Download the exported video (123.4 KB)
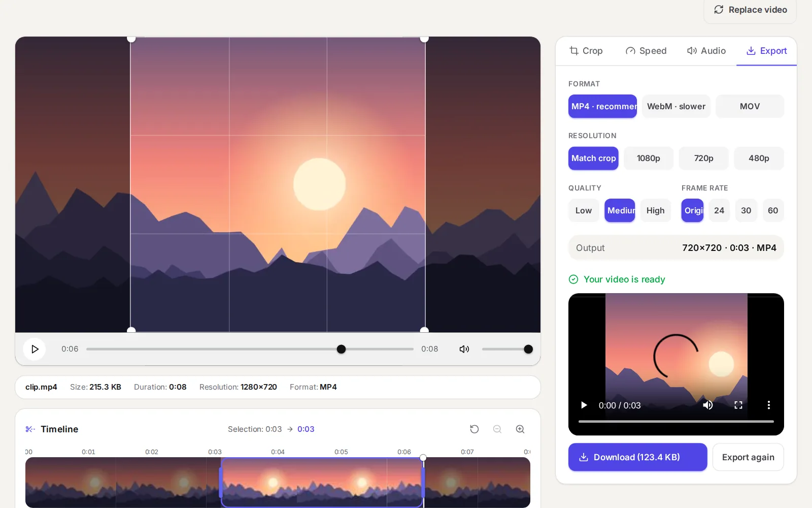This screenshot has height=508, width=812. tap(637, 457)
